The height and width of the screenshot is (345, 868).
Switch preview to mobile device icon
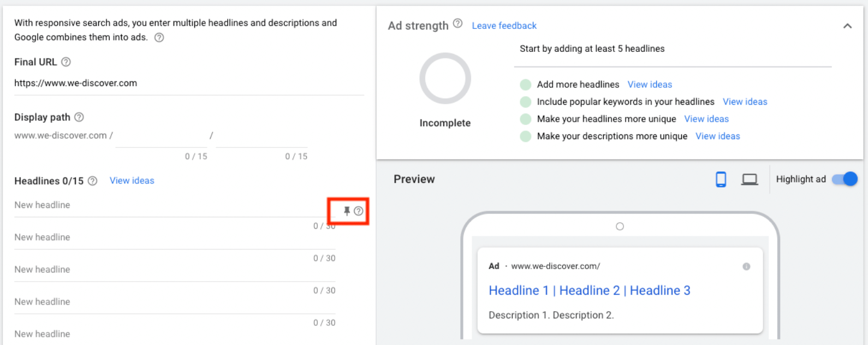[721, 179]
